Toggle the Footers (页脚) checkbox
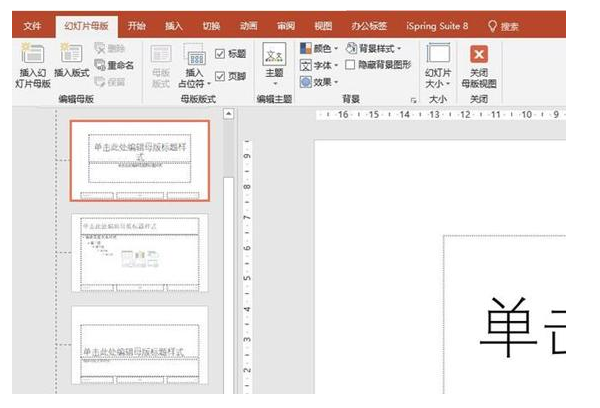Image resolution: width=600 pixels, height=408 pixels. pyautogui.click(x=220, y=74)
